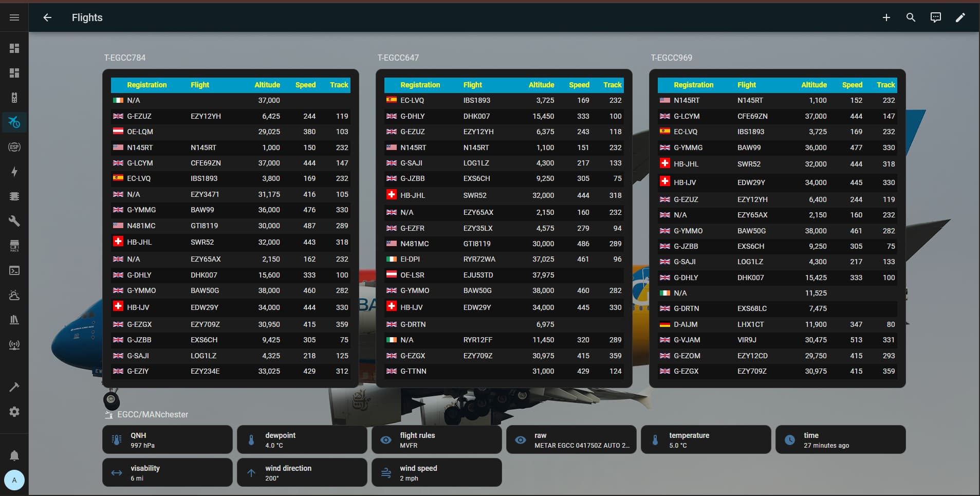Select registration EI-DPI
Screen dimensions: 980x496
pyautogui.click(x=410, y=259)
